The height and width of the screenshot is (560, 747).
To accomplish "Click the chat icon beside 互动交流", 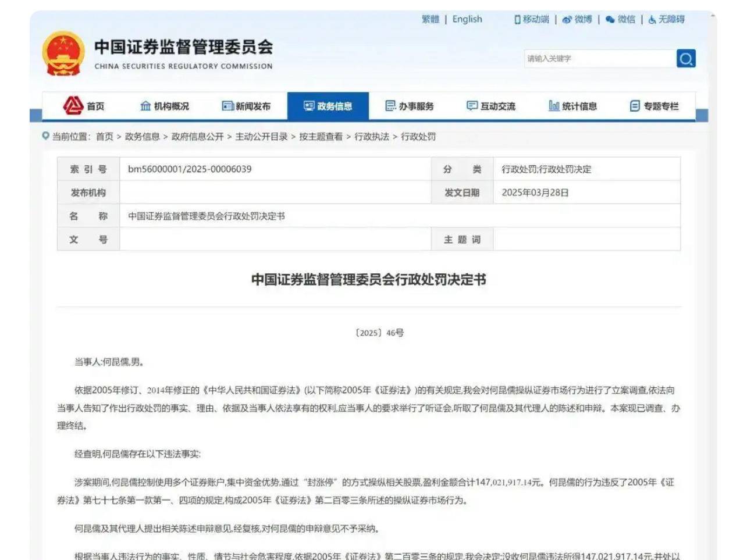I will (x=472, y=106).
